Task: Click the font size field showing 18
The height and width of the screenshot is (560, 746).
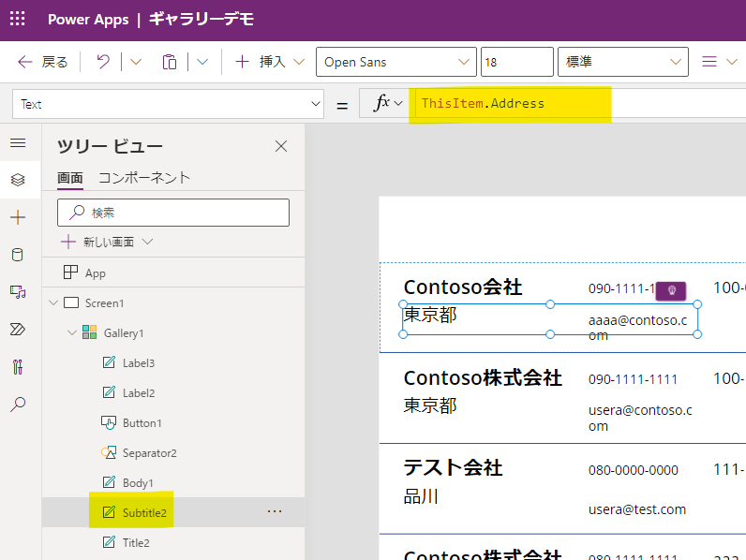Action: click(517, 62)
